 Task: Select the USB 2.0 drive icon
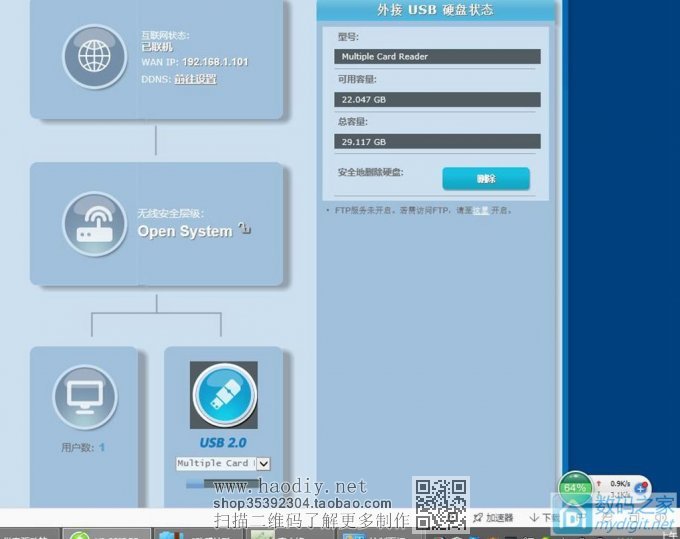tap(223, 395)
